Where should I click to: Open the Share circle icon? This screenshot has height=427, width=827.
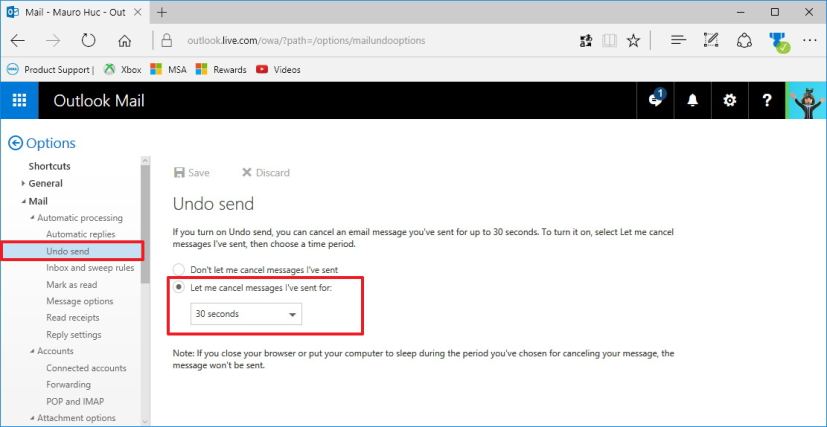pyautogui.click(x=744, y=41)
